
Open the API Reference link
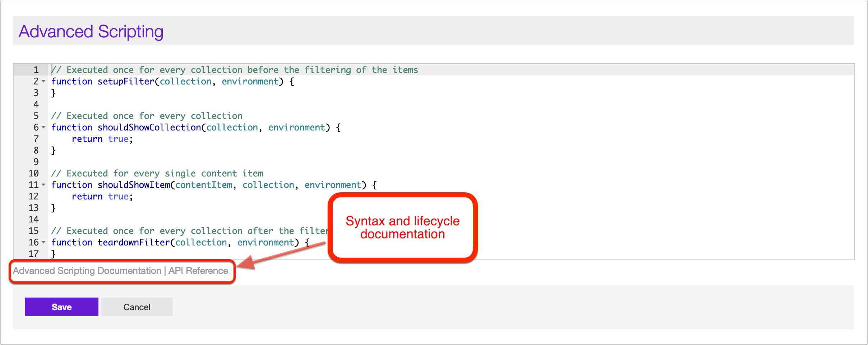coord(198,271)
